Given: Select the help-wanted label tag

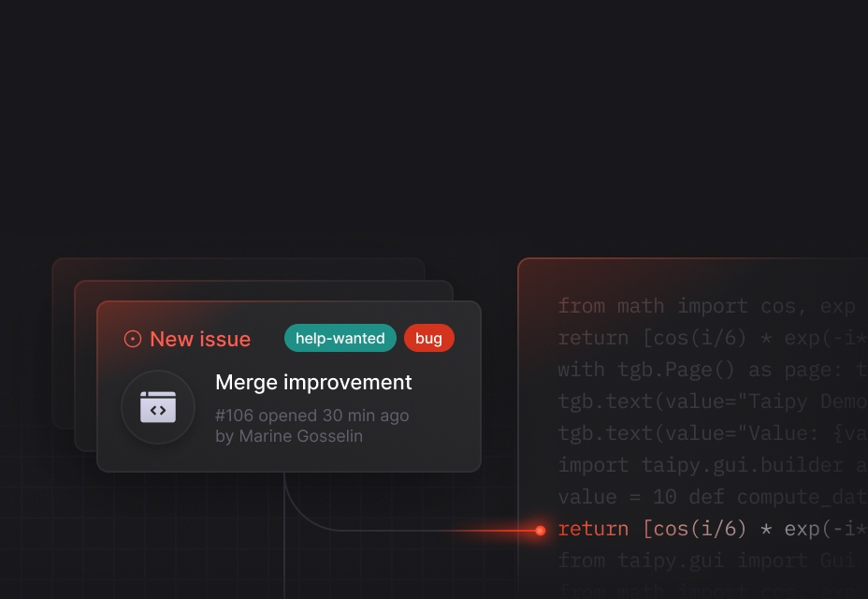Looking at the screenshot, I should coord(340,338).
